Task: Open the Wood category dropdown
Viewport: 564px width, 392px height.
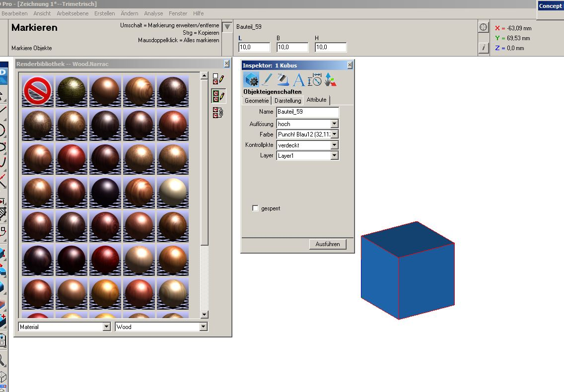Action: 203,327
